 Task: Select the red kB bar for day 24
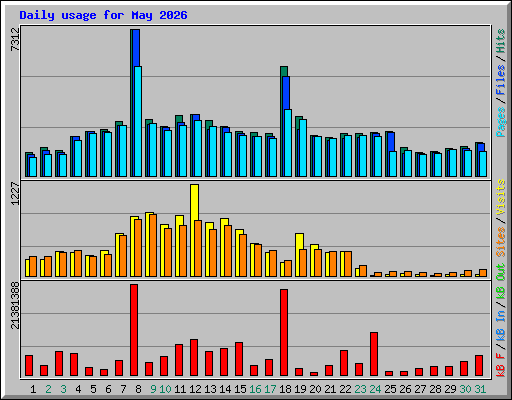(x=374, y=354)
